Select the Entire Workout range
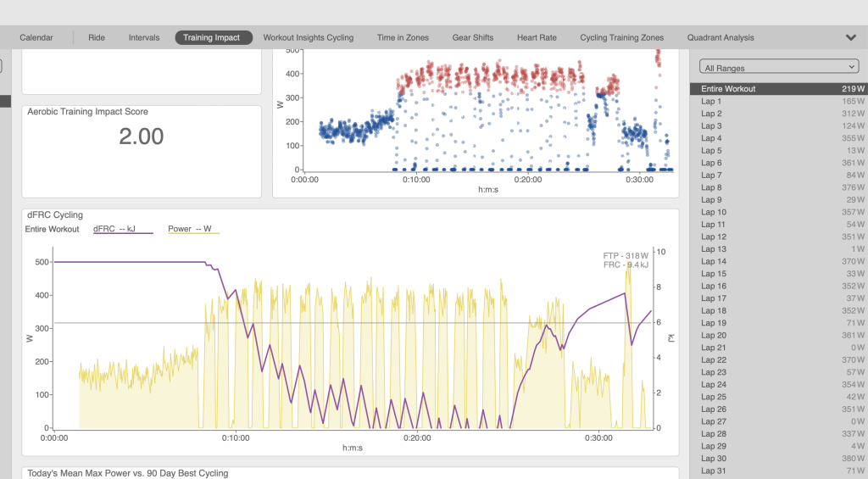Screen dimensions: 868x479 point(779,89)
